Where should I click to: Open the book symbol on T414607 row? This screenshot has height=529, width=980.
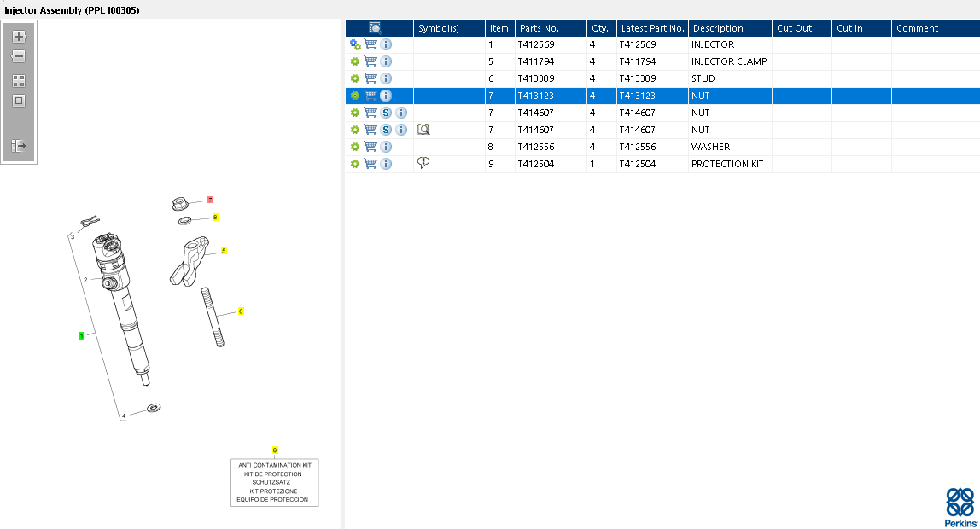click(x=423, y=130)
